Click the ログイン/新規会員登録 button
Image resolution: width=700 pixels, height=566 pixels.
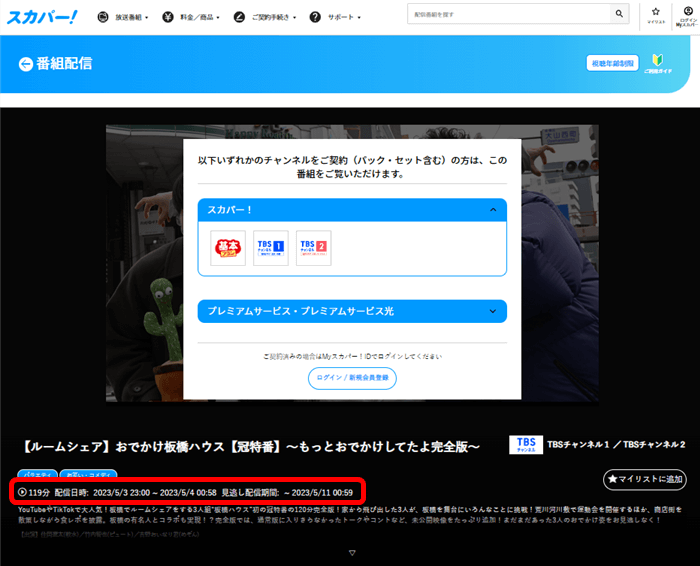pos(352,378)
